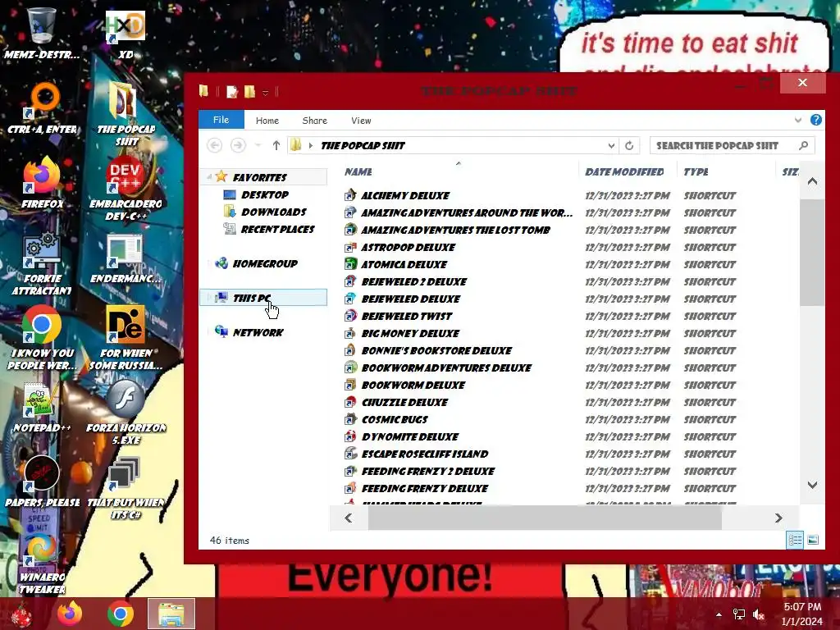This screenshot has height=630, width=840.
Task: Select the Escape Rosecliff Island shortcut
Action: [x=424, y=454]
